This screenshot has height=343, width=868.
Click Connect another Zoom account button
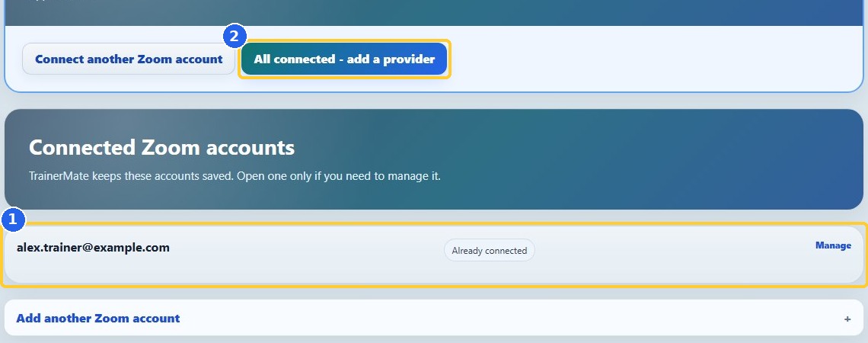point(129,59)
